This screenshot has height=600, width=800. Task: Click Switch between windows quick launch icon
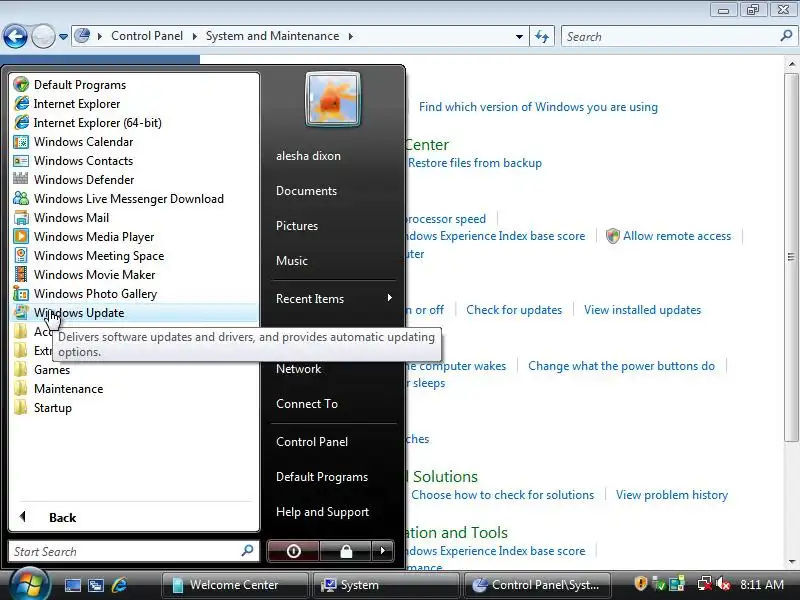pos(96,585)
